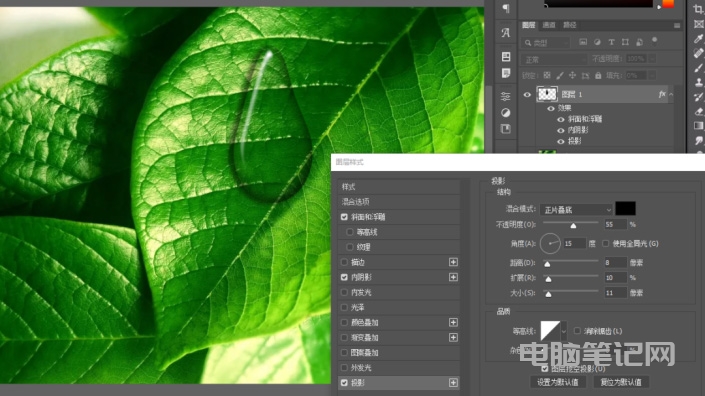
Task: Toggle the layer filter on/off switch
Action: 655,41
